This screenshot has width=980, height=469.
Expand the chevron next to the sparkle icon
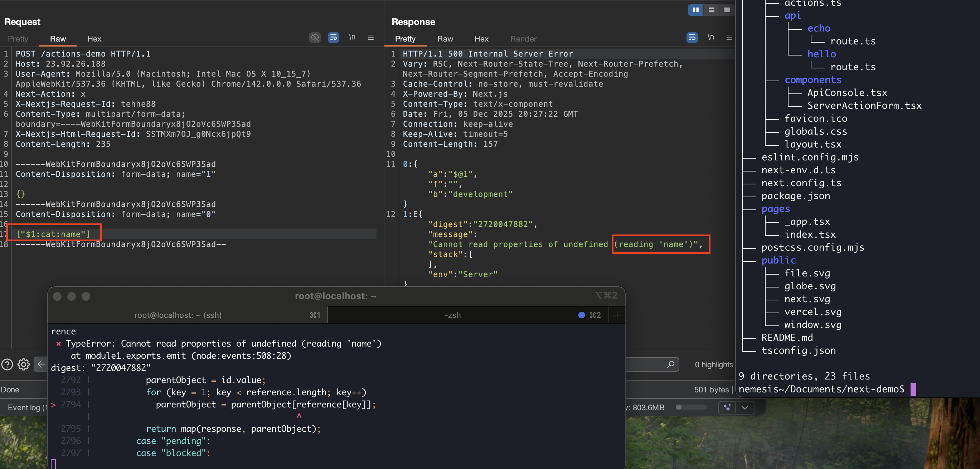click(x=744, y=407)
